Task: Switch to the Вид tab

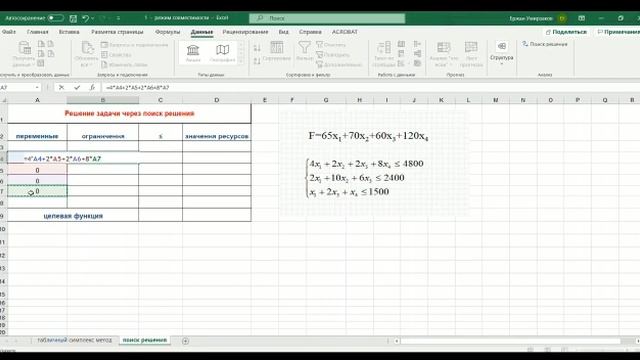Action: (283, 32)
